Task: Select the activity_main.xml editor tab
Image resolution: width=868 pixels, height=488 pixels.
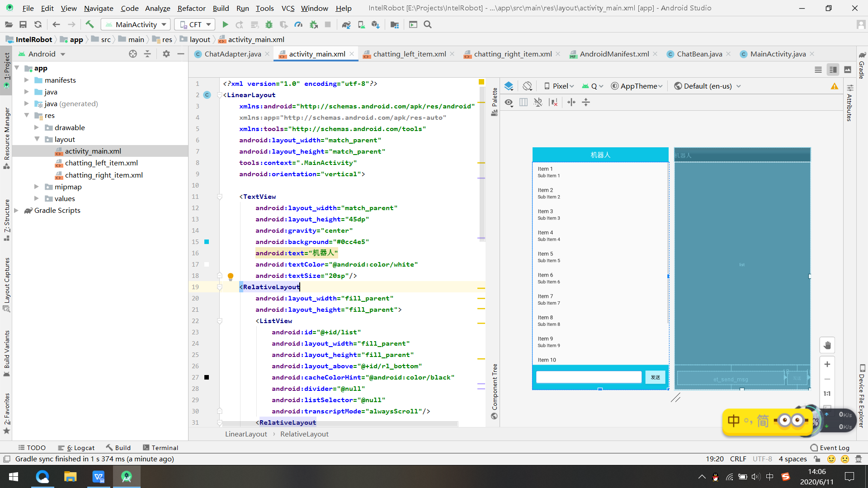Action: coord(316,54)
